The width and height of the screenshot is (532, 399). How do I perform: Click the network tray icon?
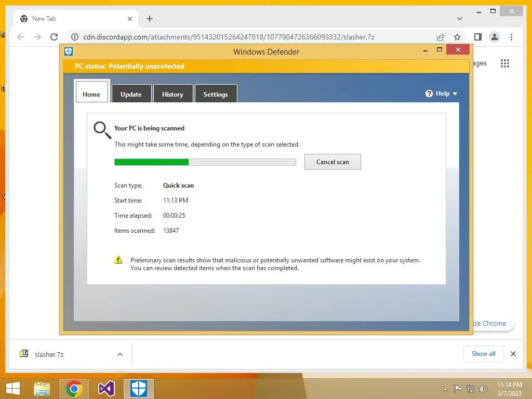point(471,389)
